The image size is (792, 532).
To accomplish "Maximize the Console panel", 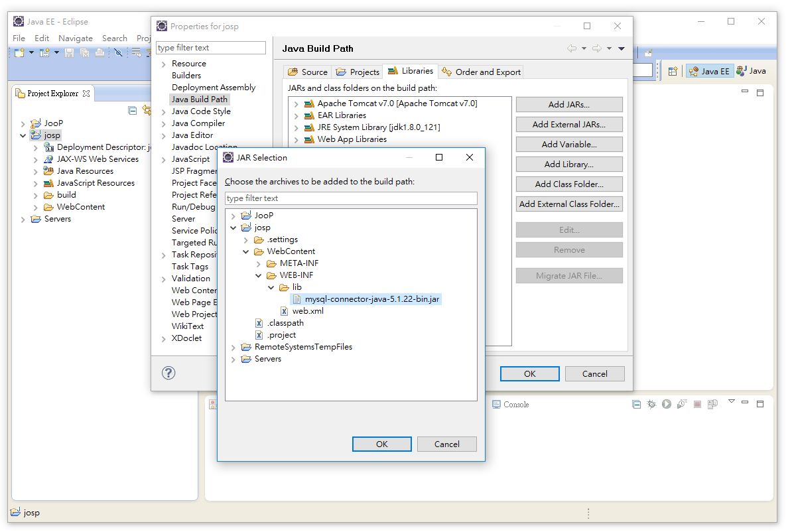I will [x=760, y=404].
